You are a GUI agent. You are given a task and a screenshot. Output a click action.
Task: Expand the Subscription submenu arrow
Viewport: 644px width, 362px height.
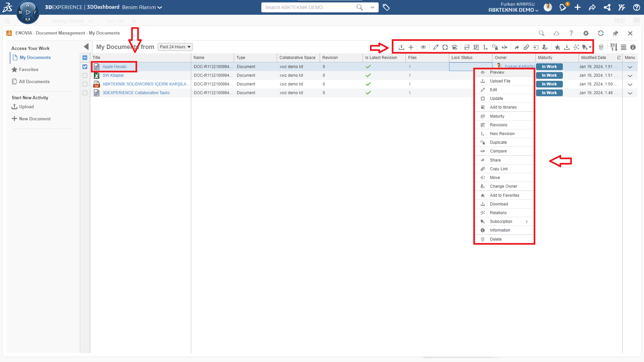[x=527, y=222]
